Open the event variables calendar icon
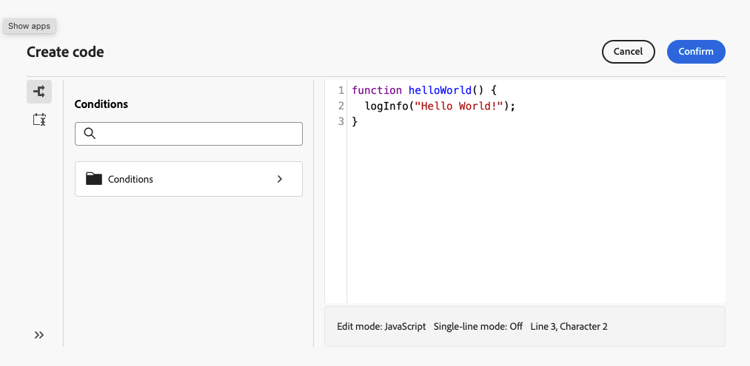Viewport: 750px width, 366px height. click(39, 120)
